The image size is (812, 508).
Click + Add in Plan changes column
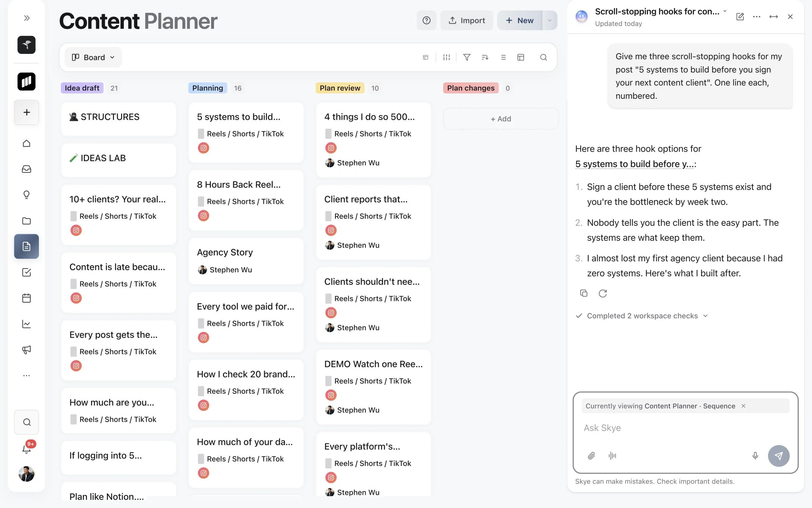pyautogui.click(x=501, y=119)
